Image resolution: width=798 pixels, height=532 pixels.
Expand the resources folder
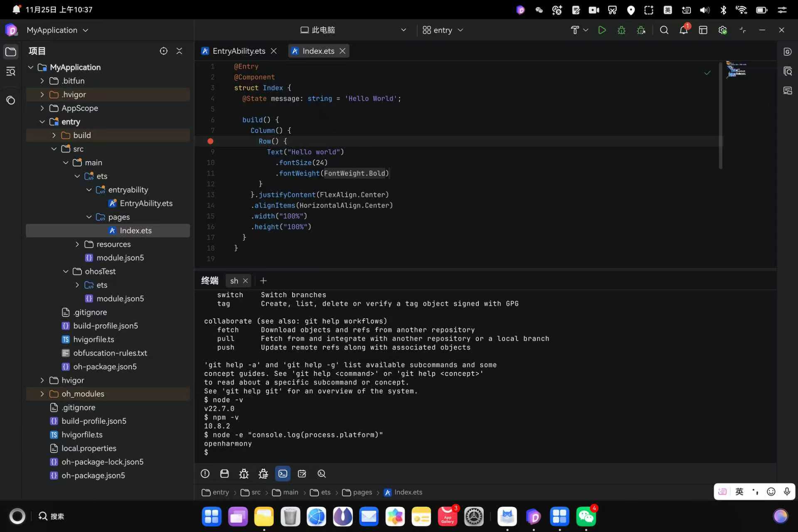(x=77, y=244)
